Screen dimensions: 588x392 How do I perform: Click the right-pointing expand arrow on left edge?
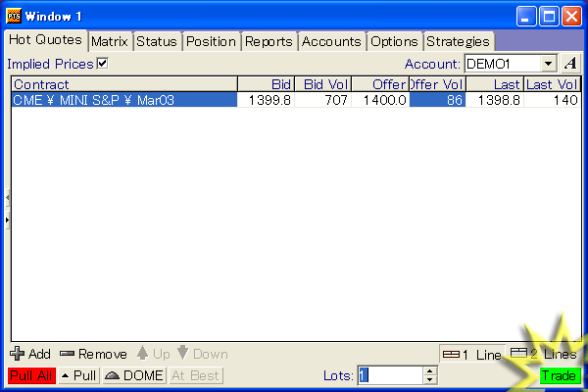coord(8,220)
